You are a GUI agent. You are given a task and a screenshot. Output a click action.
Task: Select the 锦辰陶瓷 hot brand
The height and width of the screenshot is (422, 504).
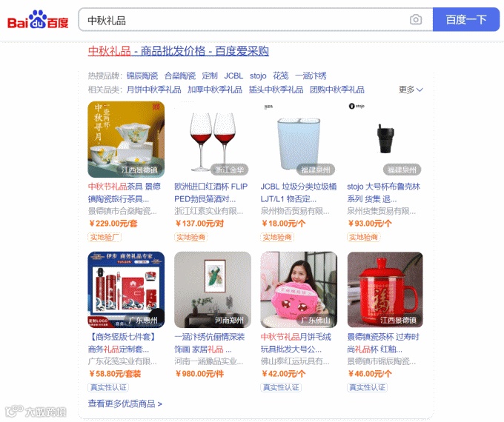tap(142, 76)
